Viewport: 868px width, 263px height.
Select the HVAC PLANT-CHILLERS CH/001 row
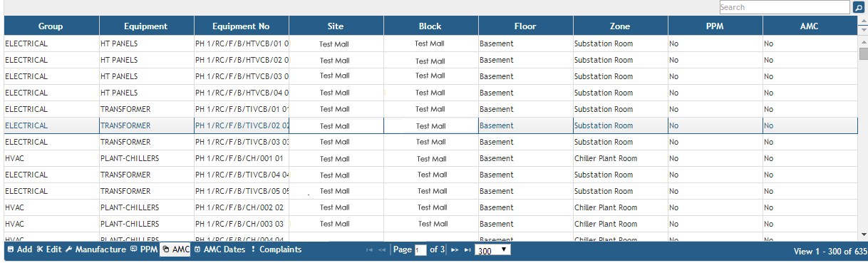coord(430,158)
